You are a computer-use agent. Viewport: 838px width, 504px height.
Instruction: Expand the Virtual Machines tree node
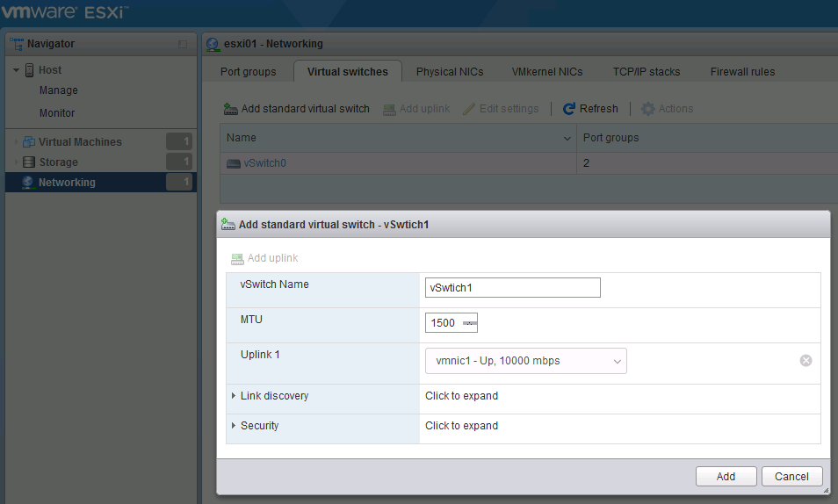pyautogui.click(x=17, y=141)
